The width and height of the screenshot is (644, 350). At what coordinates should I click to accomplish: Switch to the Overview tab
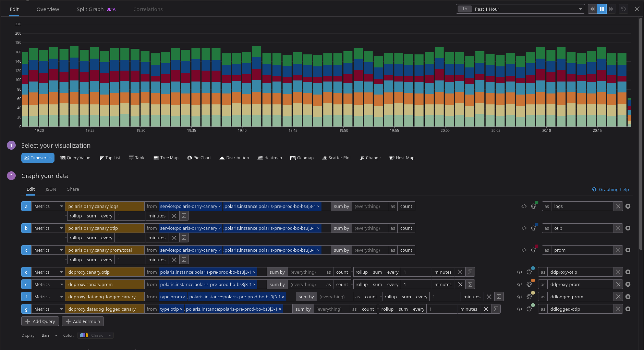pos(48,9)
